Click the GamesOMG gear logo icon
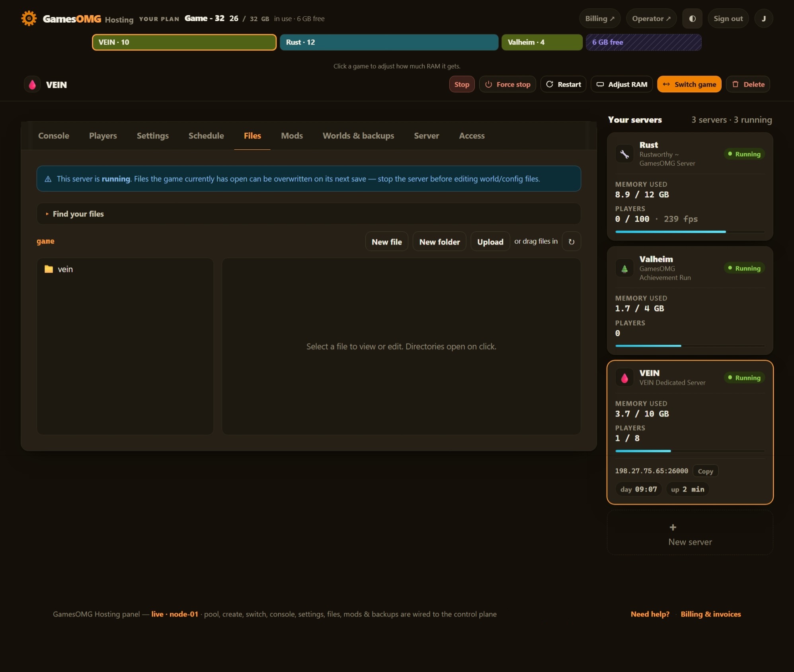The image size is (794, 672). click(x=29, y=18)
